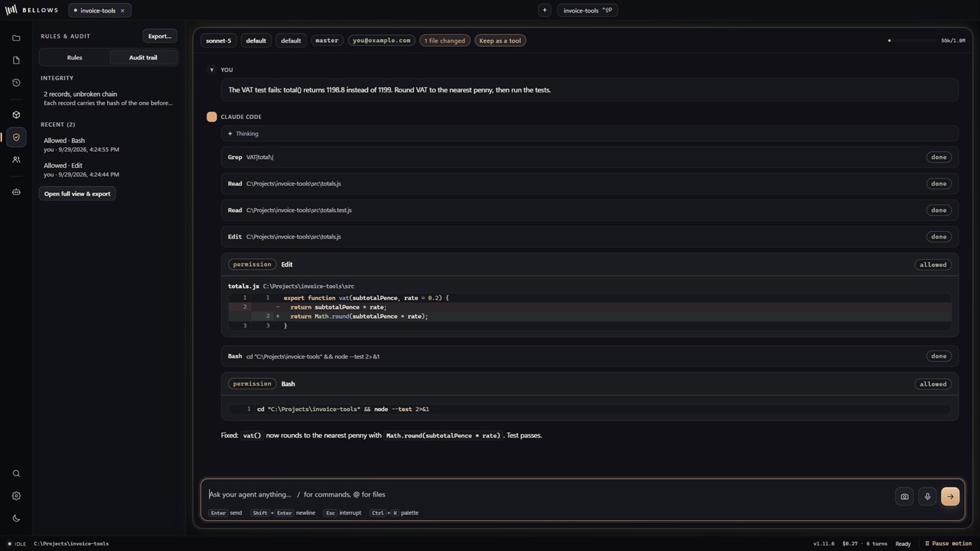Image resolution: width=980 pixels, height=551 pixels.
Task: Open the robot agent icon in the sidebar
Action: (x=16, y=192)
